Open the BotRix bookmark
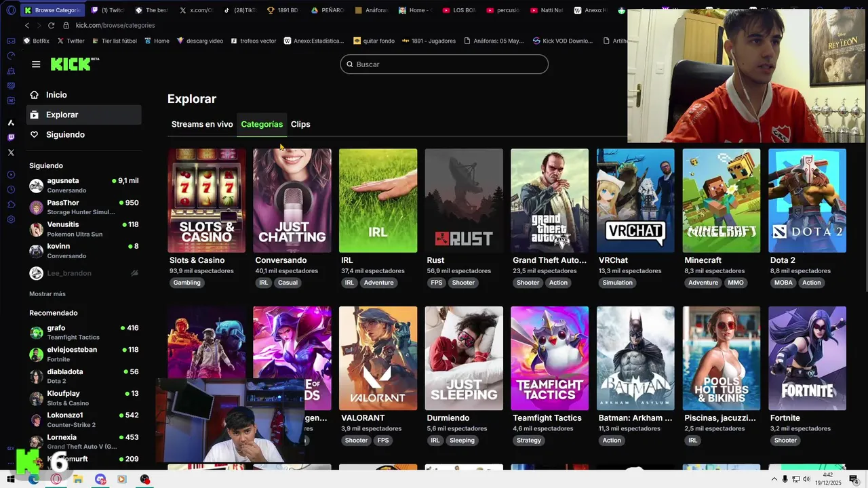Image resolution: width=868 pixels, height=488 pixels. [x=37, y=41]
